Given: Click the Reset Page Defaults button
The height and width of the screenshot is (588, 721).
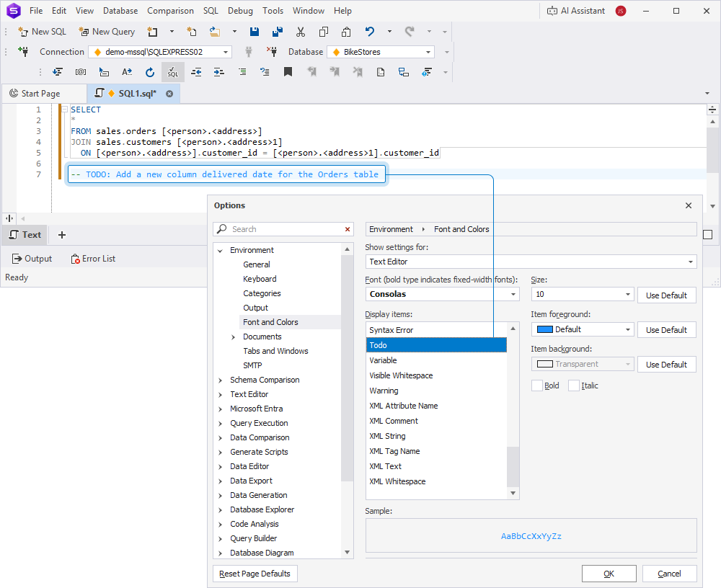Looking at the screenshot, I should (256, 573).
